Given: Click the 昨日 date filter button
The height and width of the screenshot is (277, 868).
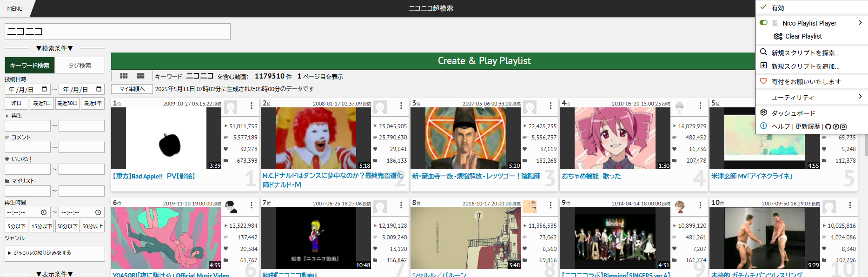Looking at the screenshot, I should pyautogui.click(x=16, y=103).
